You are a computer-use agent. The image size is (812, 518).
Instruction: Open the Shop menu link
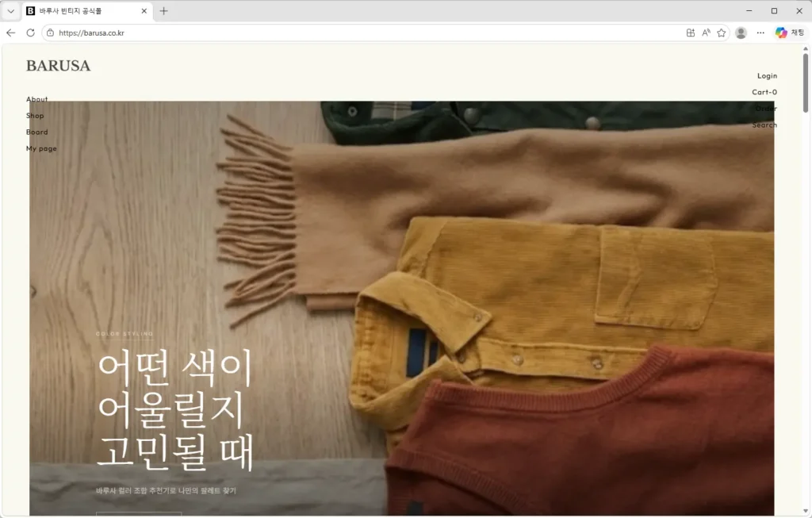35,116
